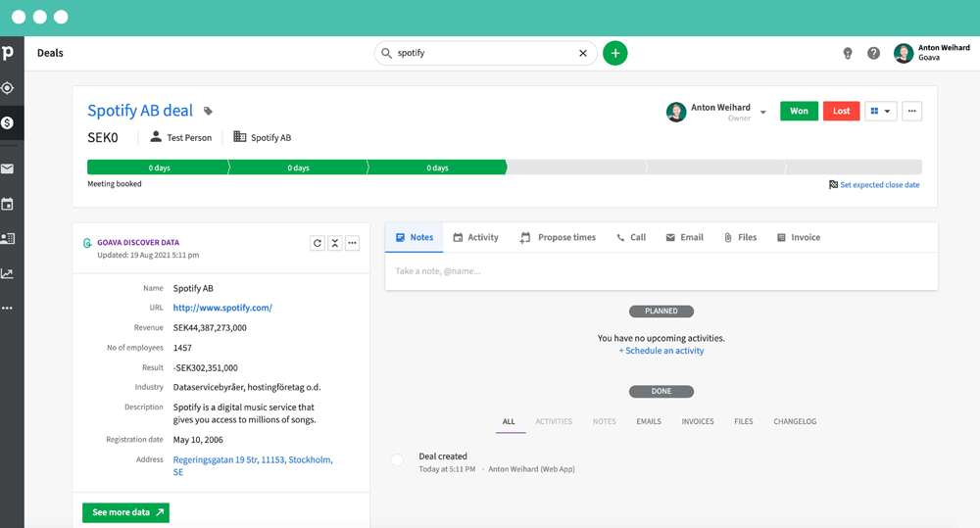Filter history by INVOICES
Viewport: 980px width, 528px height.
[698, 422]
